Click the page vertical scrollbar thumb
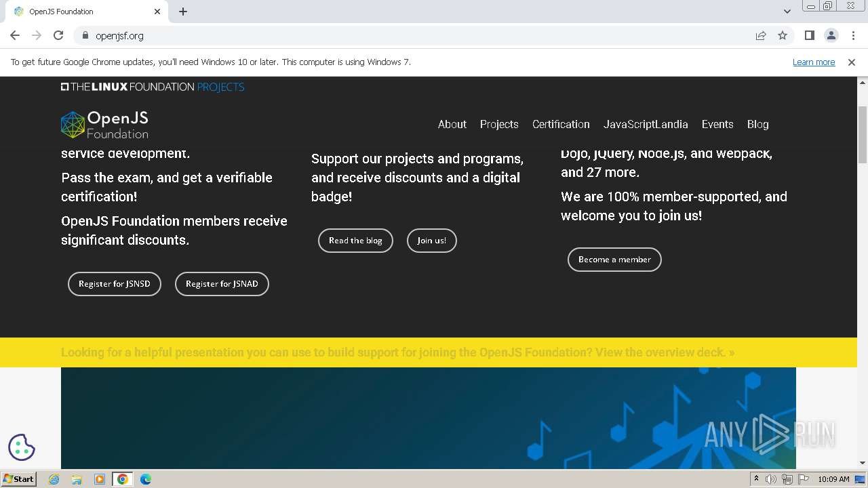868x488 pixels. tap(863, 134)
